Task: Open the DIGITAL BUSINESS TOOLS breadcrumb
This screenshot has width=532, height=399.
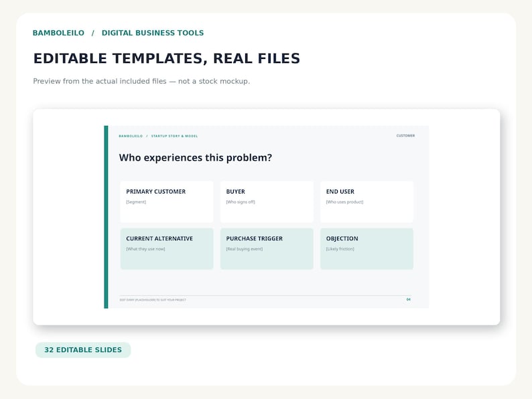Action: [153, 33]
